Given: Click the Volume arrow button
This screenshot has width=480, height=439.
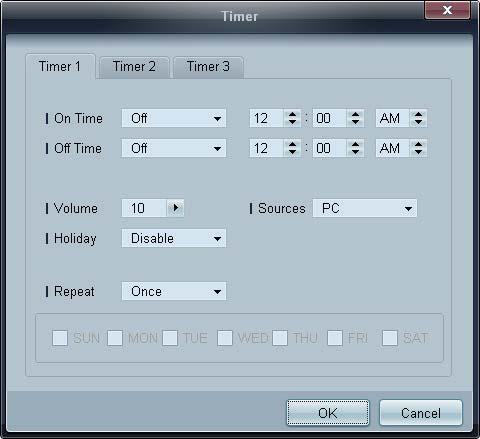Looking at the screenshot, I should [x=175, y=208].
